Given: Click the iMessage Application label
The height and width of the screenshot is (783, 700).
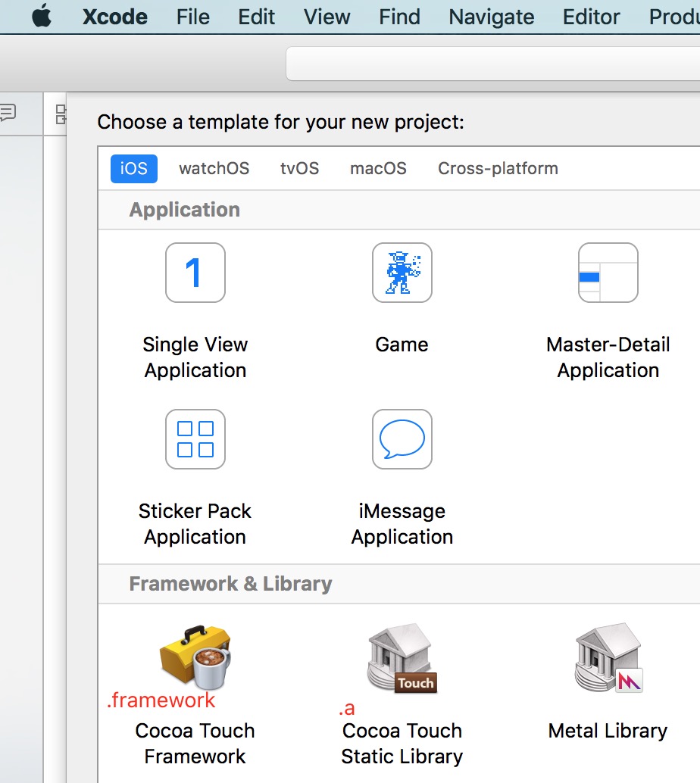Looking at the screenshot, I should pyautogui.click(x=402, y=524).
